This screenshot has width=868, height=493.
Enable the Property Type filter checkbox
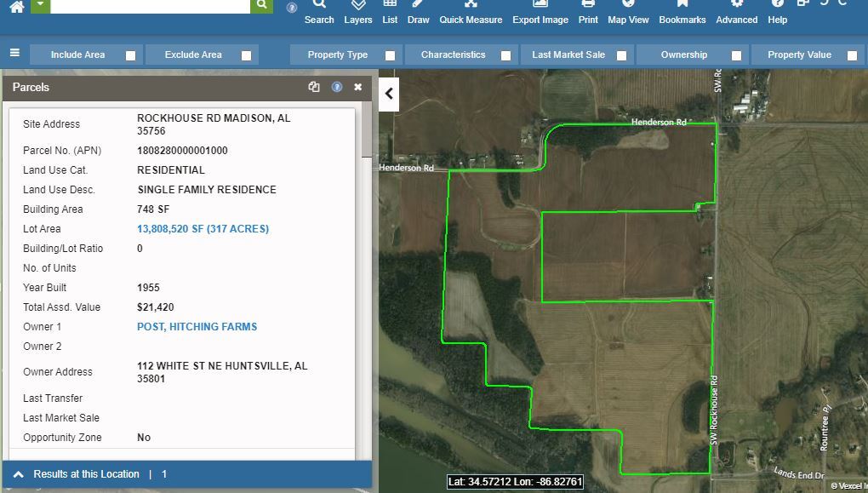(390, 55)
